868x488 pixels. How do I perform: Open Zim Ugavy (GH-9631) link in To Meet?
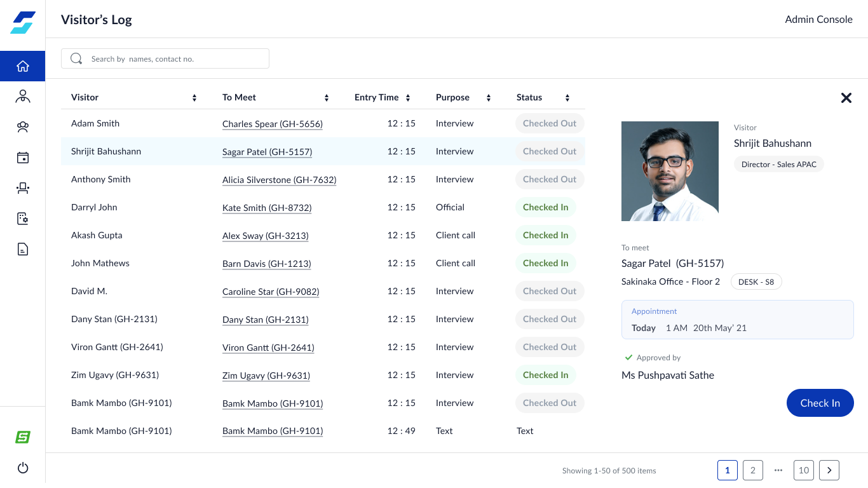266,376
